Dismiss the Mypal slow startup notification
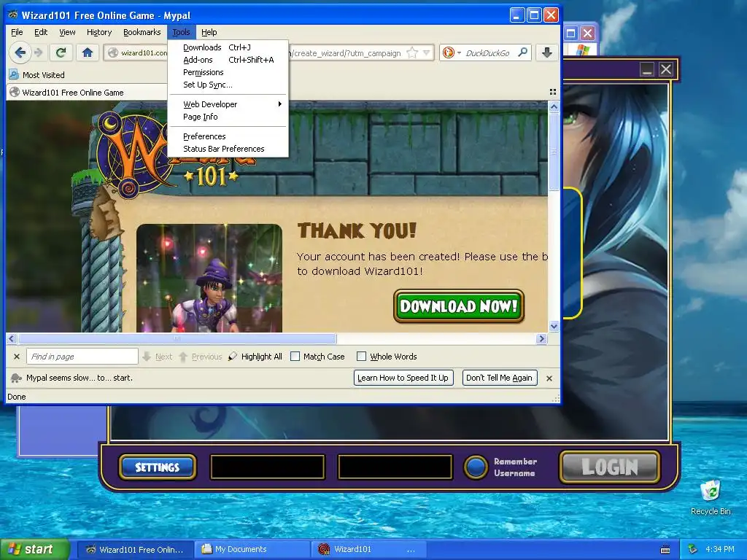 [x=549, y=378]
